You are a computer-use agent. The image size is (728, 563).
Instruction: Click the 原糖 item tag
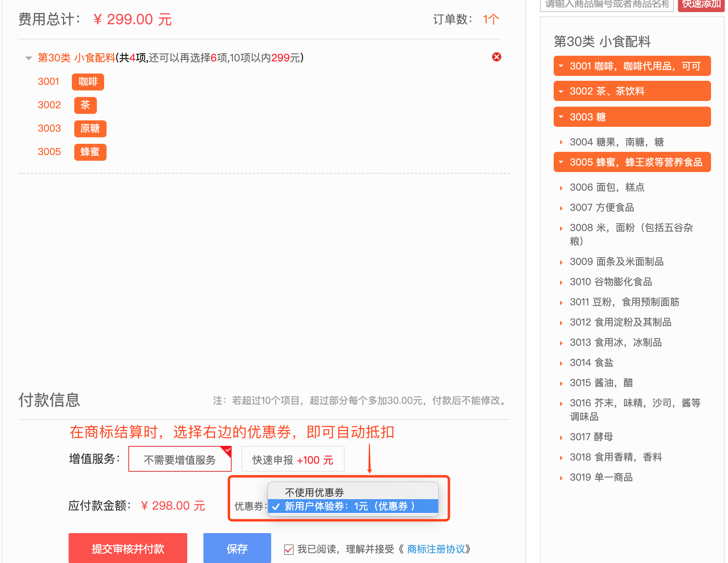pos(90,129)
